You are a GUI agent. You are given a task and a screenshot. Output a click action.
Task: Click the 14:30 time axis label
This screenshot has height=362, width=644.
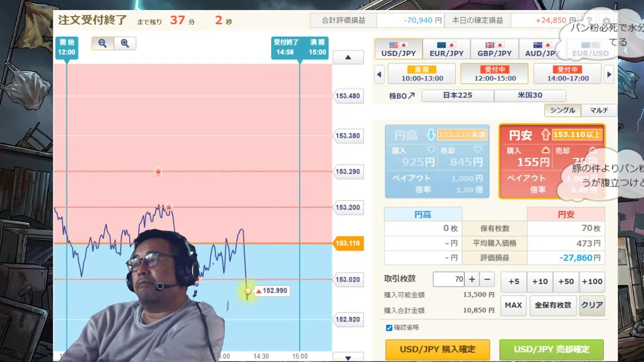261,356
